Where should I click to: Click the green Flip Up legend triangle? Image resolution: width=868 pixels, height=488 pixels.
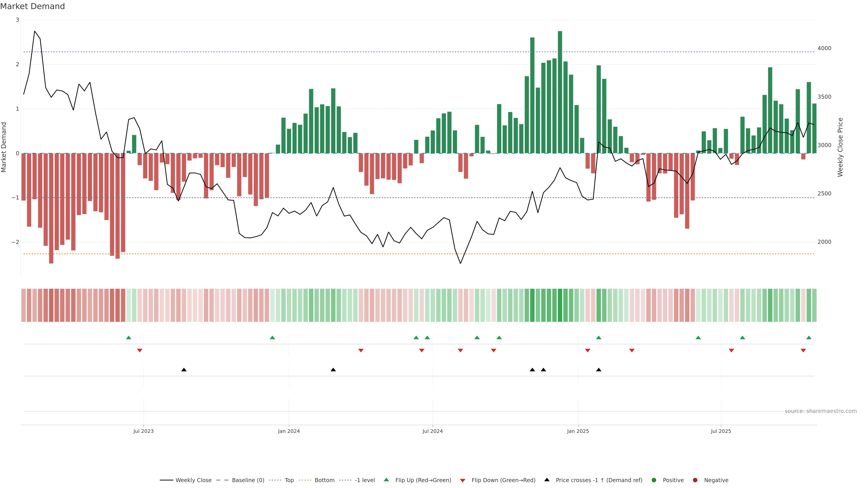coord(386,480)
